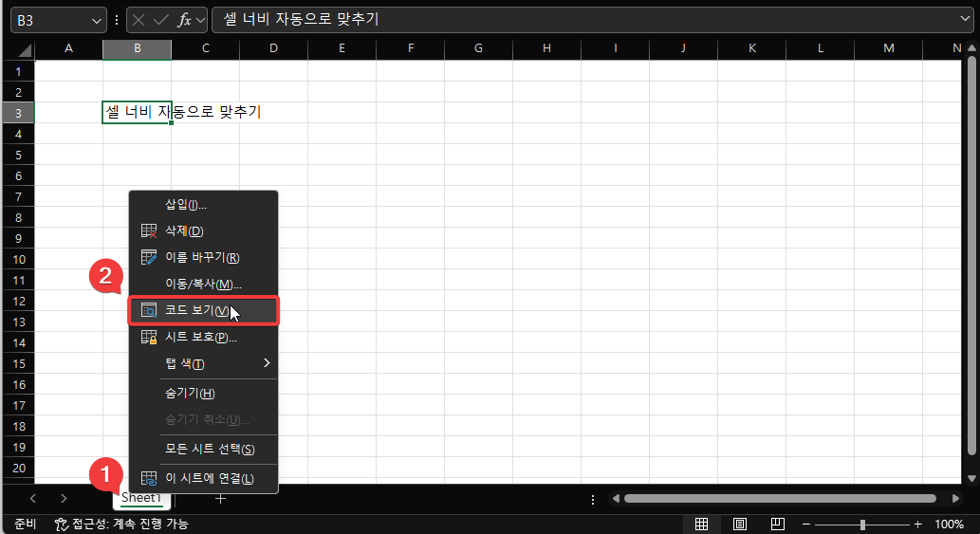The height and width of the screenshot is (534, 980).
Task: Click the horizontal scrollbar thumb
Action: click(x=780, y=498)
